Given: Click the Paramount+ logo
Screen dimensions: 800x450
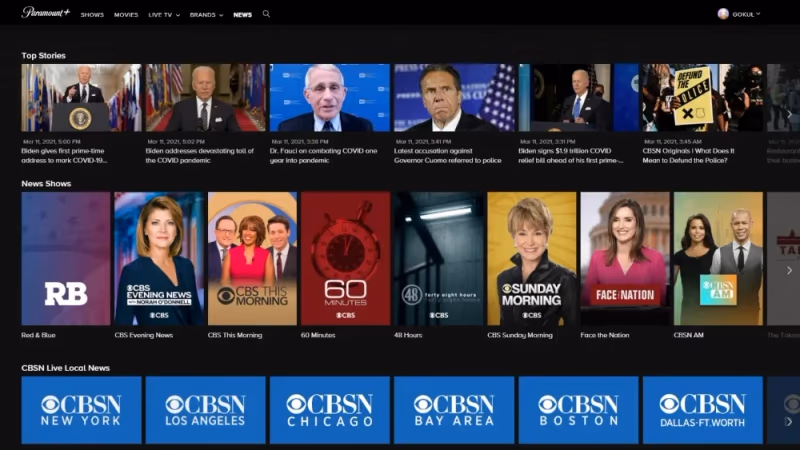Looking at the screenshot, I should coord(45,13).
